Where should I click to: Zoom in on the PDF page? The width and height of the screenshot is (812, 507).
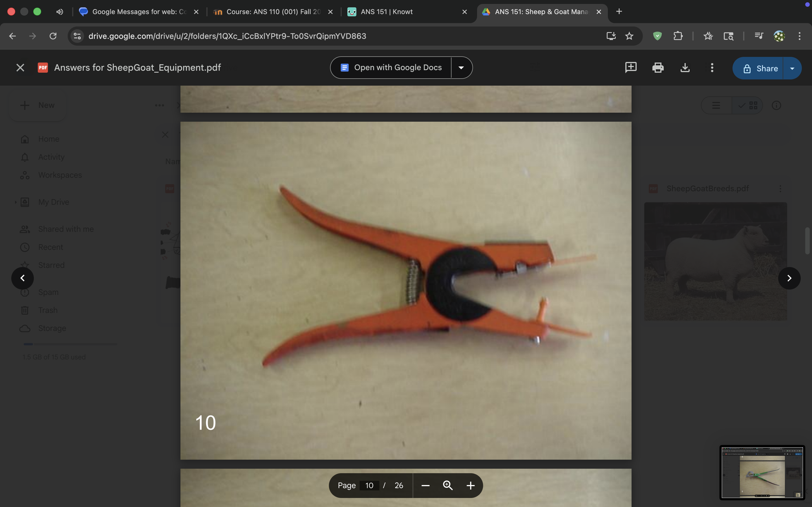point(470,485)
